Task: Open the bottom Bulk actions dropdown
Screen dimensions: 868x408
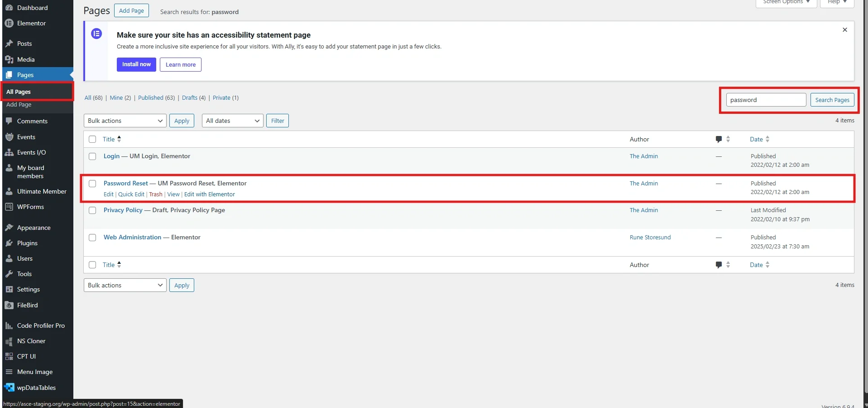Action: [x=125, y=285]
